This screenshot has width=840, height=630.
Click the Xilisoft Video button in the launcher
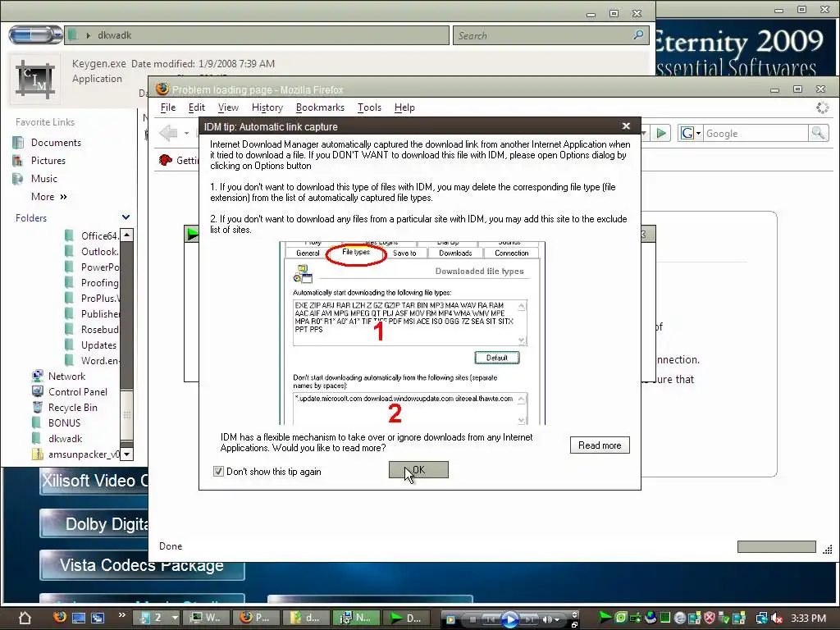point(94,480)
